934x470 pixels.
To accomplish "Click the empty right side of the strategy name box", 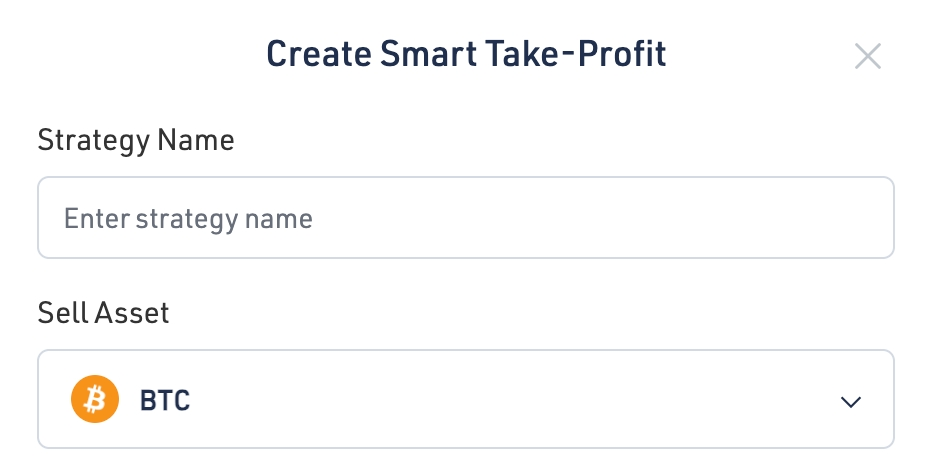I will [x=700, y=218].
